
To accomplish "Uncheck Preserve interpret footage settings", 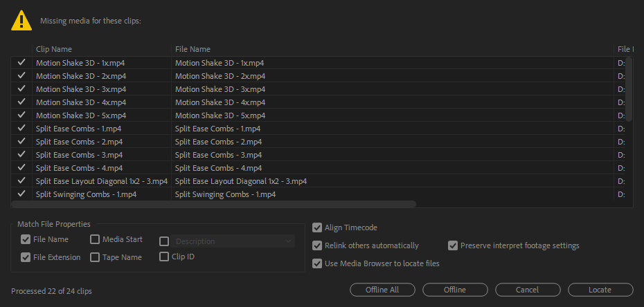I will (453, 245).
